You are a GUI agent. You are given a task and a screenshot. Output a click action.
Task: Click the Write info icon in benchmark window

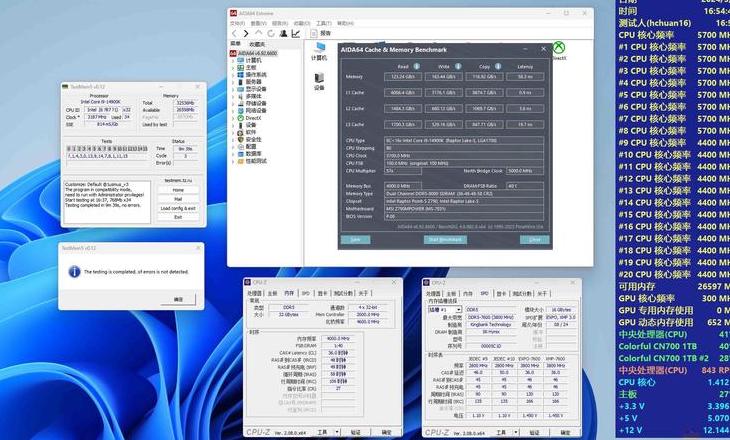(x=458, y=66)
